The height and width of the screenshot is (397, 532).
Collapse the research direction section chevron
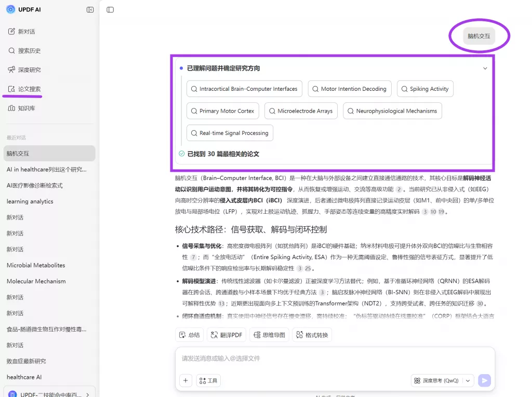point(485,68)
